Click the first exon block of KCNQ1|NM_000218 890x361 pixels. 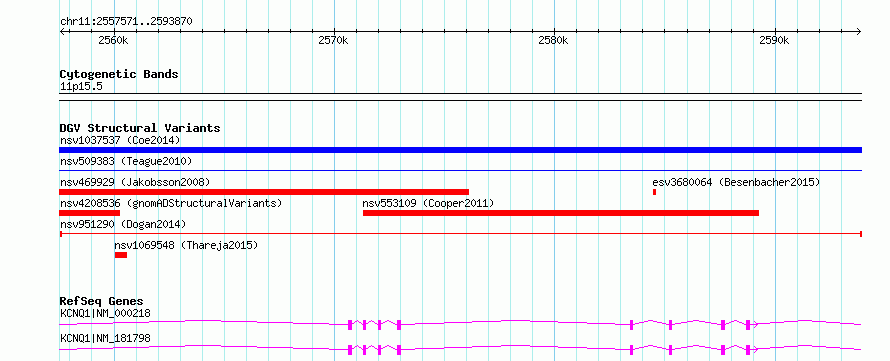(x=350, y=325)
